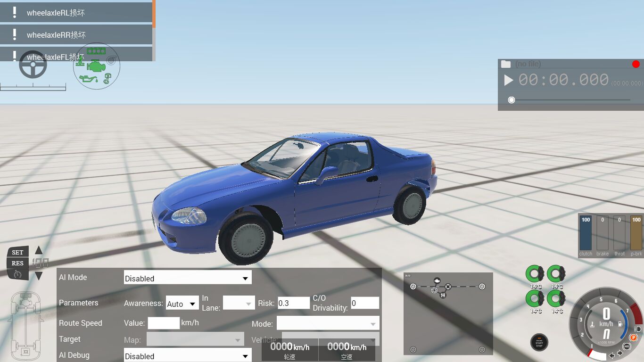Click the replay timeline slider handle
644x362 pixels.
click(x=512, y=100)
